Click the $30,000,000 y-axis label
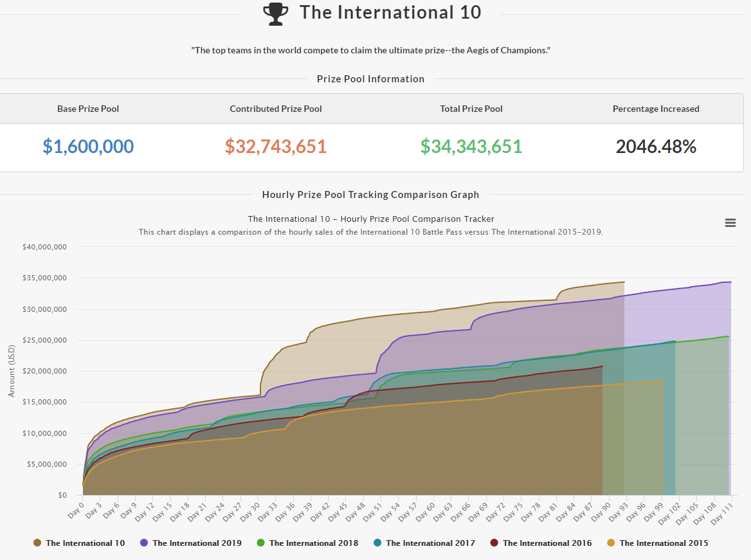The width and height of the screenshot is (751, 560). tap(44, 309)
